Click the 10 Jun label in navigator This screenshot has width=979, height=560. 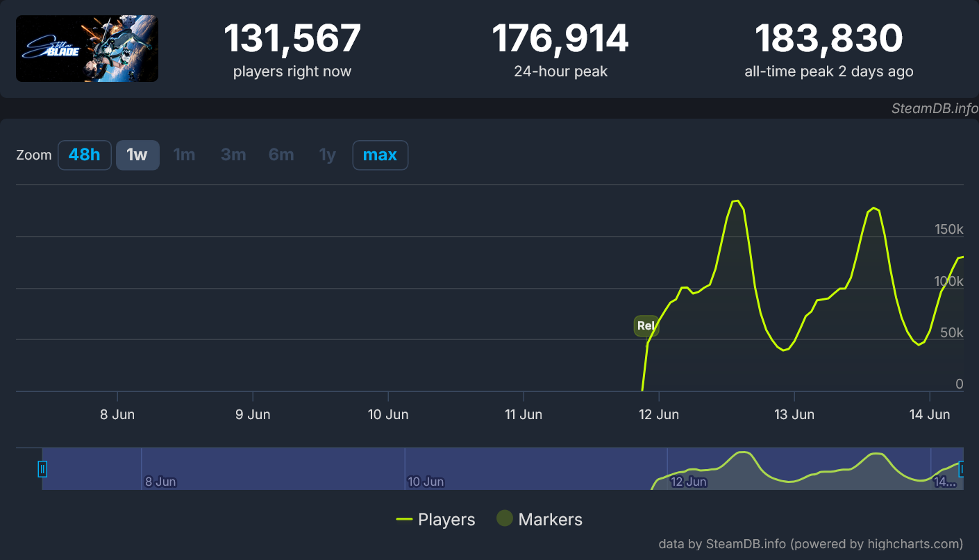(x=425, y=482)
